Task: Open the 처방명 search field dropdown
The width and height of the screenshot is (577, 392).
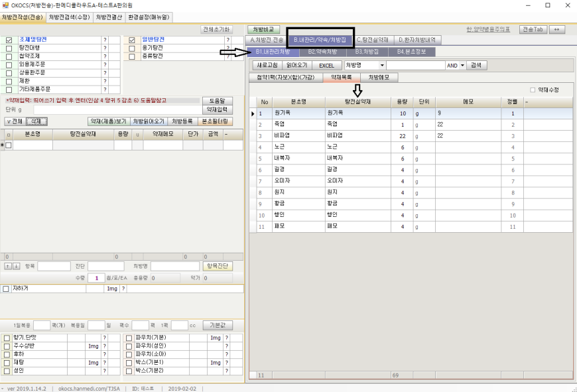Action: tap(382, 66)
